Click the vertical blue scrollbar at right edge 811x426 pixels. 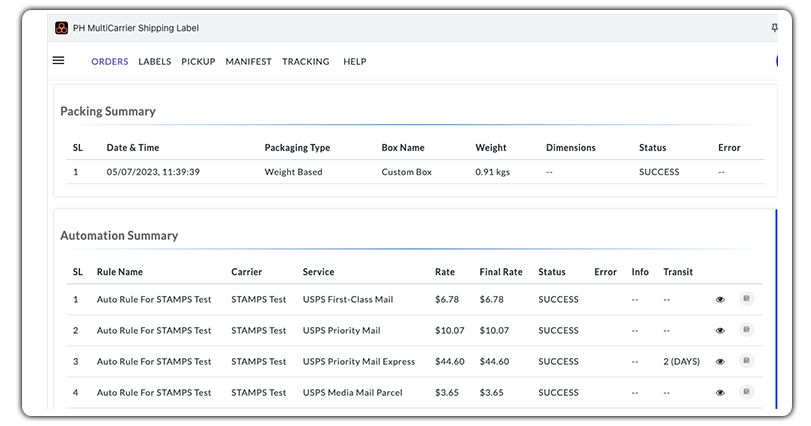tap(776, 309)
